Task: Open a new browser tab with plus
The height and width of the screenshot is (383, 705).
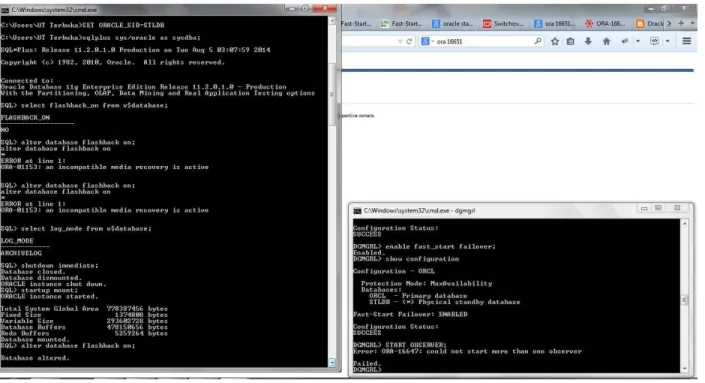Action: 681,23
